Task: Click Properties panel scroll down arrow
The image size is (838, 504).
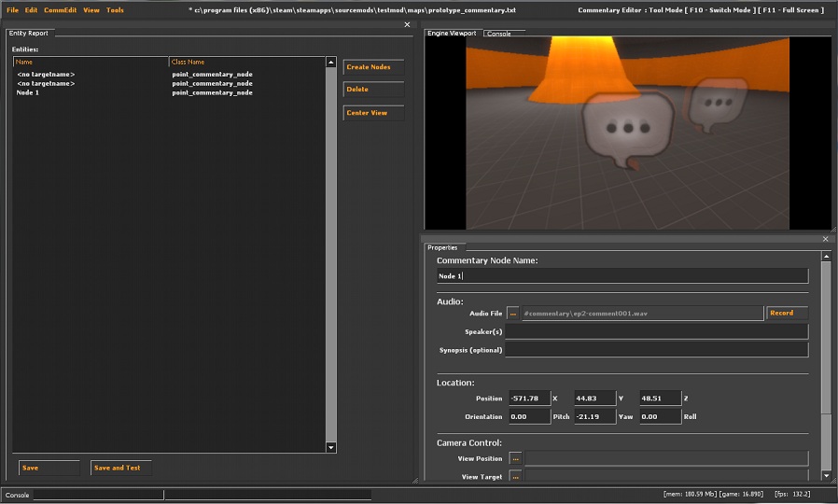Action: click(x=826, y=475)
